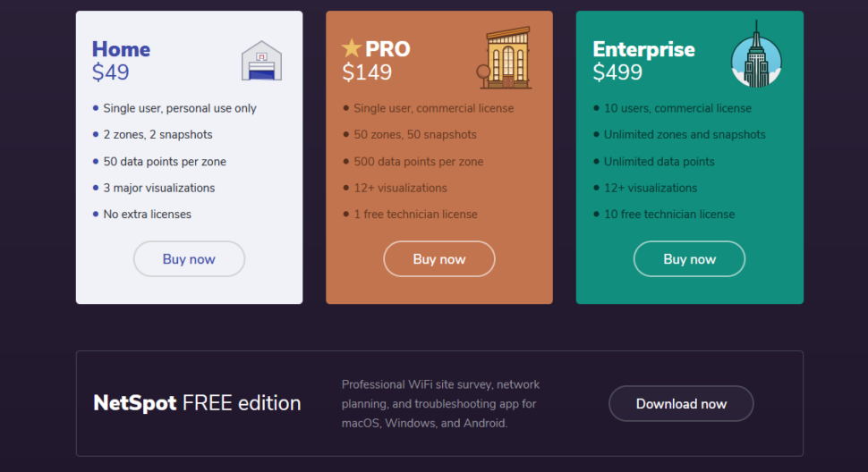Viewport: 868px width, 472px height.
Task: Select the $49 price text
Action: click(111, 72)
